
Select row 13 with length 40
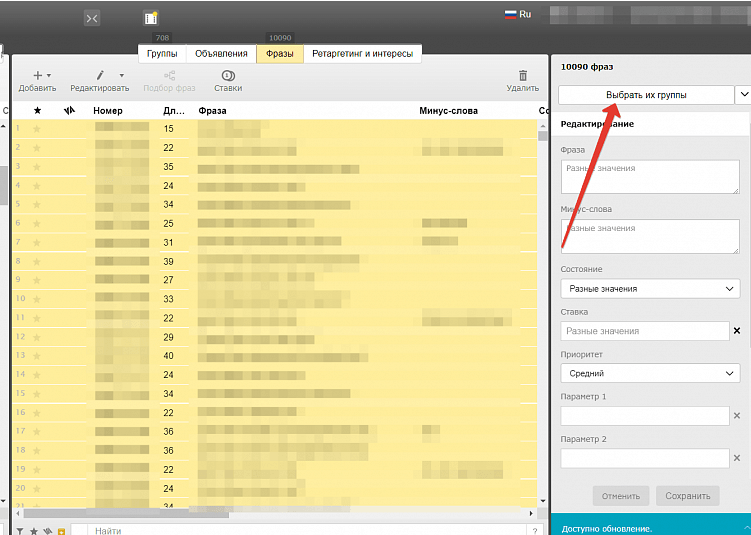click(274, 356)
